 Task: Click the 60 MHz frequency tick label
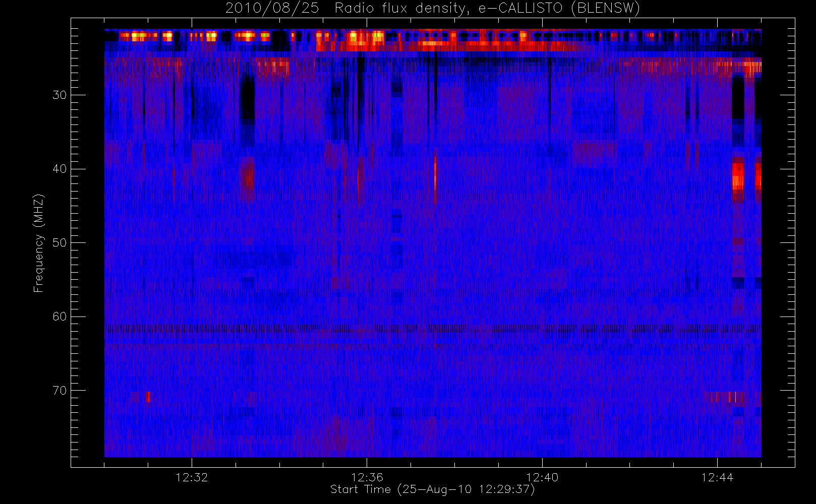coord(60,317)
